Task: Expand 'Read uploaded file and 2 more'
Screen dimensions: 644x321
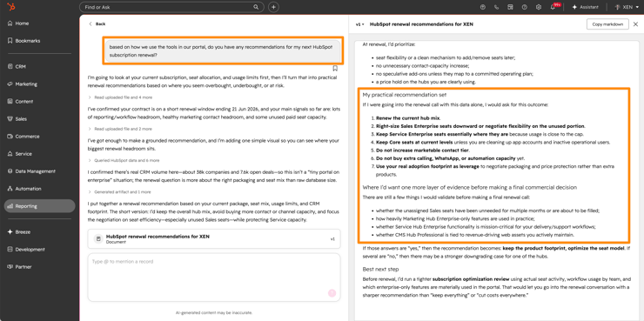Action: click(x=120, y=129)
